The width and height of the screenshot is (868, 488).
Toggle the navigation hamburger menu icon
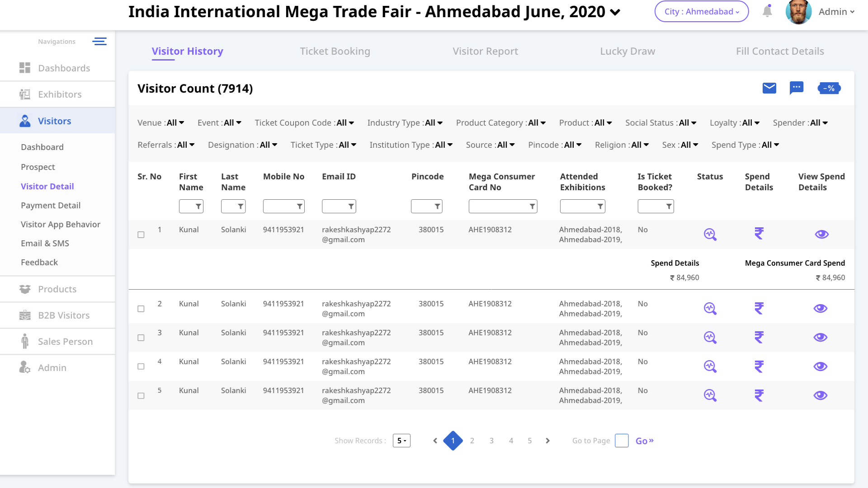[x=99, y=42]
